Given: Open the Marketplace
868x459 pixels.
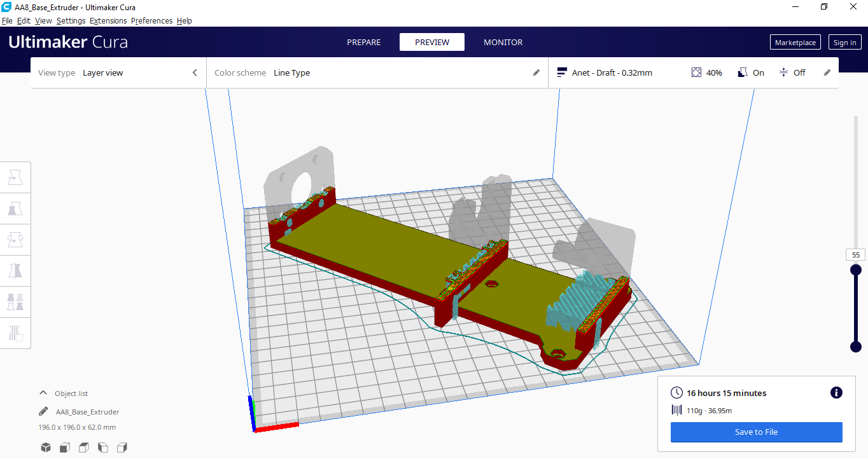Looking at the screenshot, I should (795, 43).
